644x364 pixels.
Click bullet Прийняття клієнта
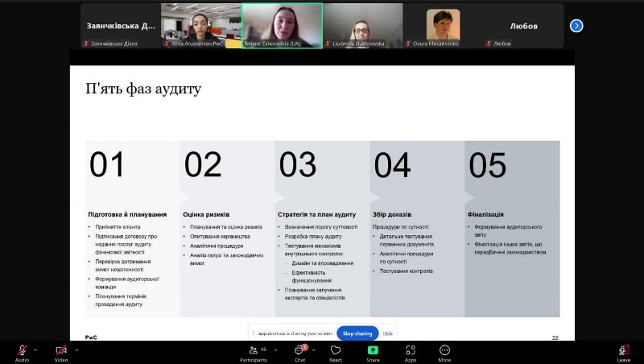click(118, 227)
